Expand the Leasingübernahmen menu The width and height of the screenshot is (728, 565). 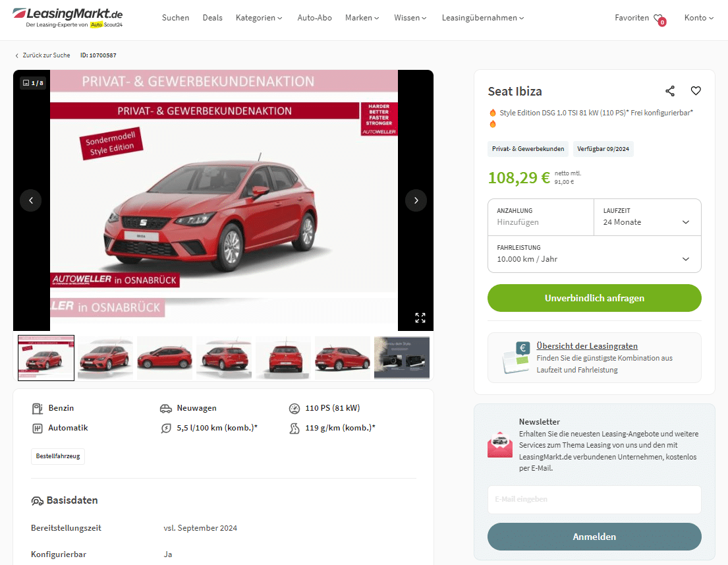[x=483, y=18]
